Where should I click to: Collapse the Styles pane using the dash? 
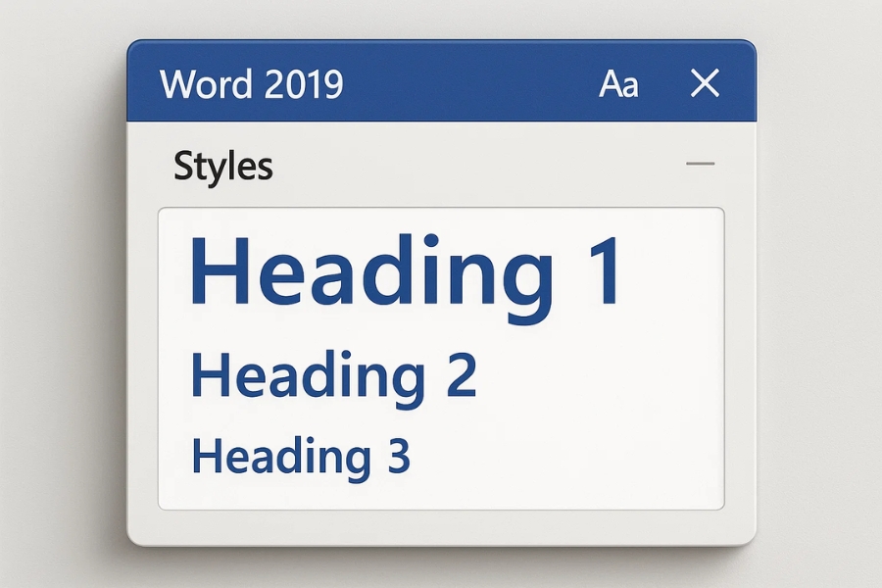(x=702, y=164)
